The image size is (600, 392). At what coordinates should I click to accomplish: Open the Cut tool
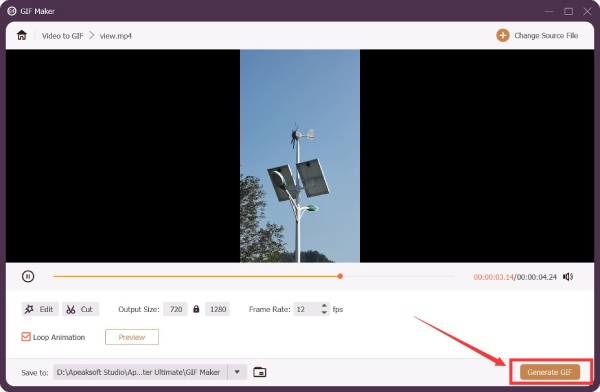tap(80, 309)
